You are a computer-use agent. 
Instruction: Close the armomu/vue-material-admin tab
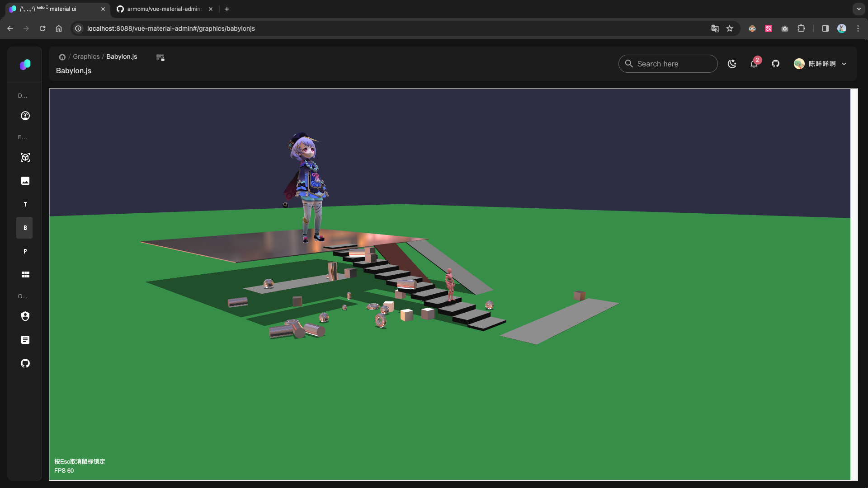(211, 9)
